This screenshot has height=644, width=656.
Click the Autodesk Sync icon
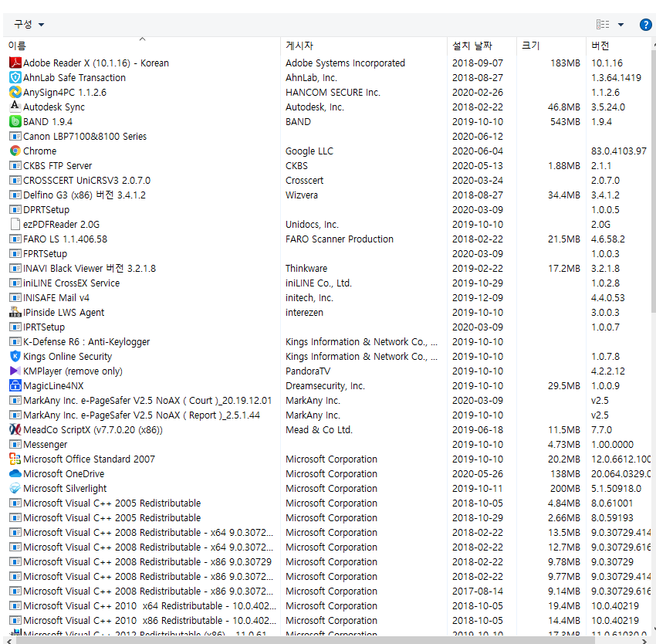pyautogui.click(x=15, y=107)
